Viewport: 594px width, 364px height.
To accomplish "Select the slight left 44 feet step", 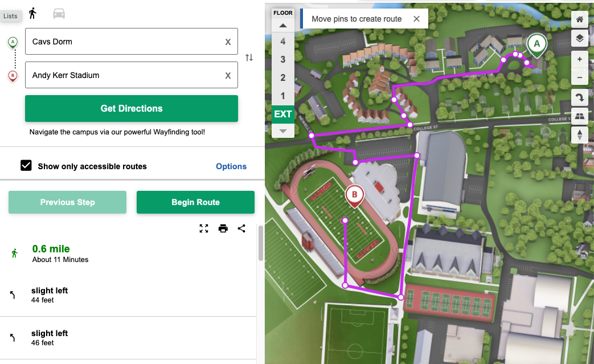I will click(128, 295).
